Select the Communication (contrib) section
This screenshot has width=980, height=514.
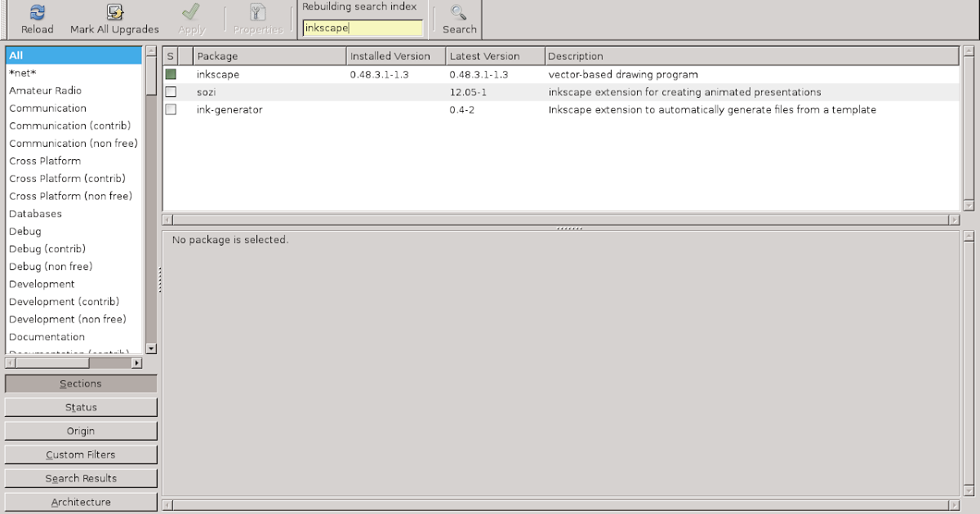click(x=73, y=126)
